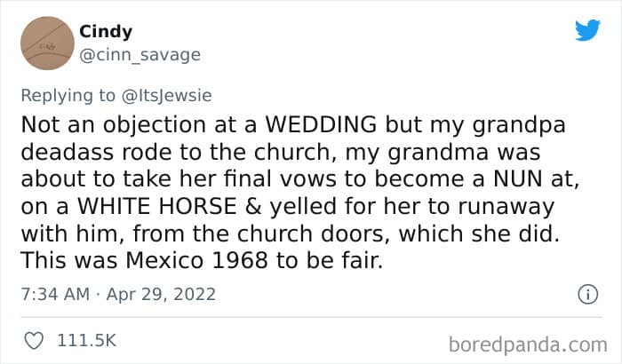The height and width of the screenshot is (364, 622).
Task: Open the @cinn_savage handle
Action: (x=140, y=55)
